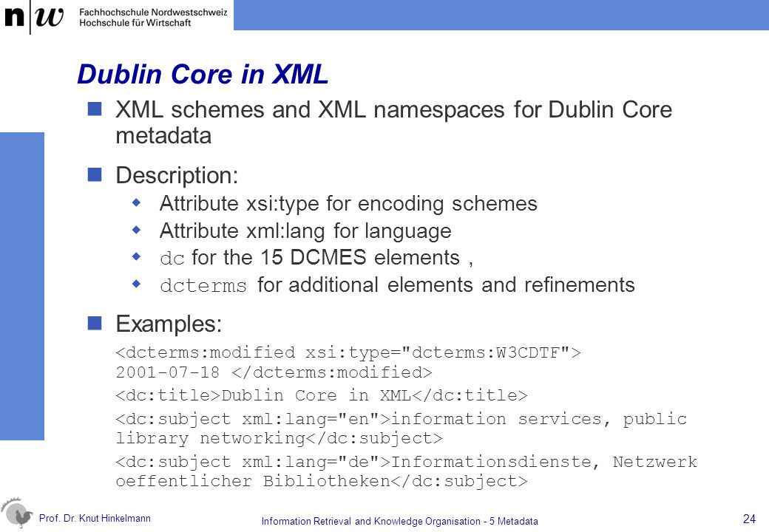The image size is (769, 532).
Task: Click 'Prof. Dr. Knut Hinkelmann' in footer
Action: pos(95,518)
